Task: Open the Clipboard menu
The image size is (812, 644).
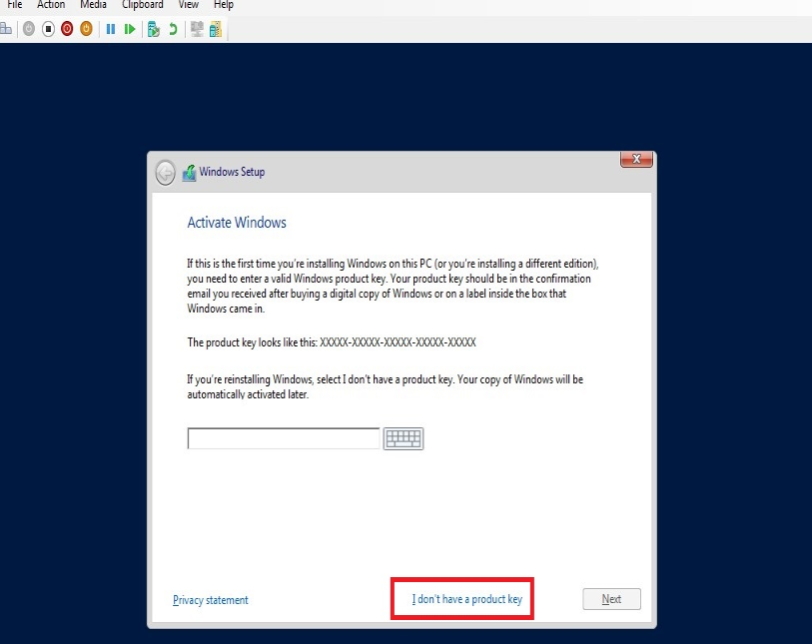Action: click(143, 5)
